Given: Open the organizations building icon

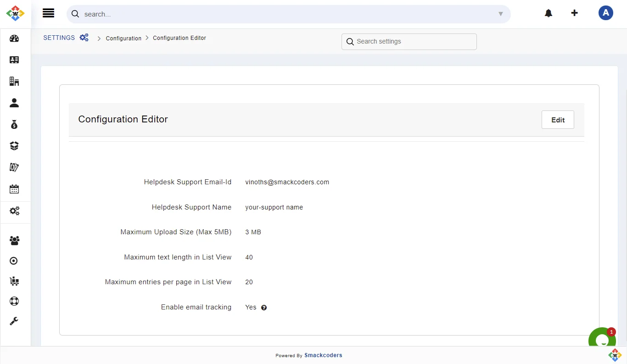Looking at the screenshot, I should [x=14, y=82].
